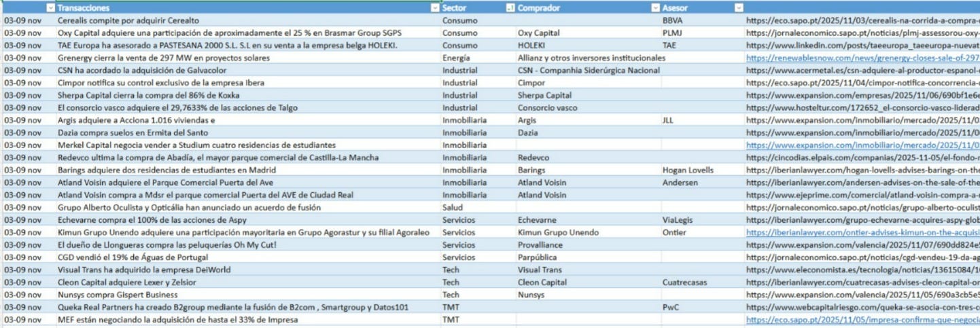Select the ejeprime.com URL cell
Image resolution: width=980 pixels, height=328 pixels.
click(x=862, y=195)
